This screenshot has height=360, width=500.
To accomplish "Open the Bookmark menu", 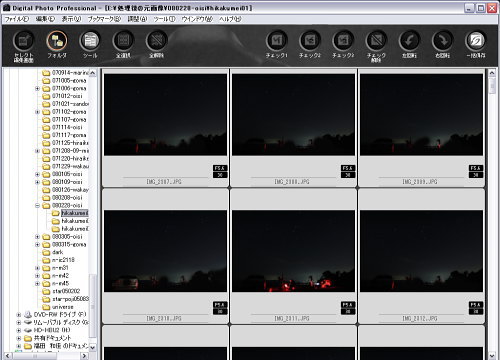I will [104, 19].
